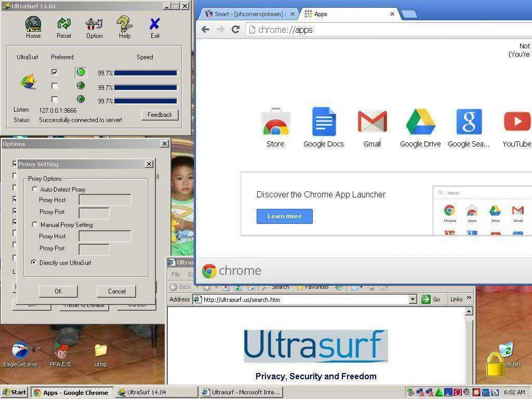
Task: Click the third server speed bar
Action: tap(145, 101)
